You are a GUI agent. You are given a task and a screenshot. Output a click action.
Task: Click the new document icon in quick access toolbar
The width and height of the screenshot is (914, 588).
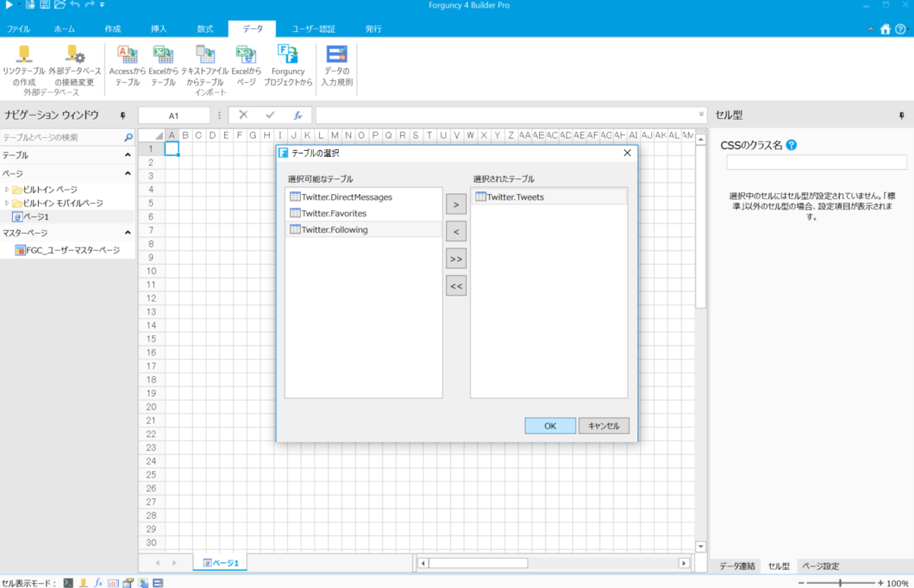(x=30, y=5)
